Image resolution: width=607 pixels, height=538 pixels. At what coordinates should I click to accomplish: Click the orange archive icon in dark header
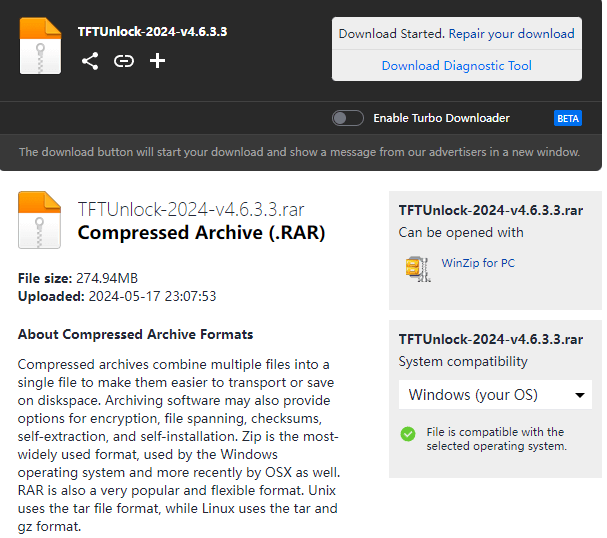[40, 45]
